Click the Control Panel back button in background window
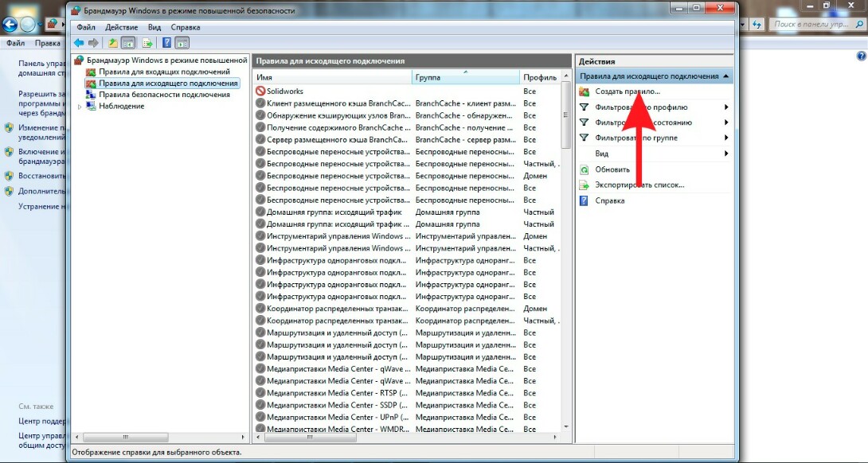The height and width of the screenshot is (463, 868). (x=10, y=25)
